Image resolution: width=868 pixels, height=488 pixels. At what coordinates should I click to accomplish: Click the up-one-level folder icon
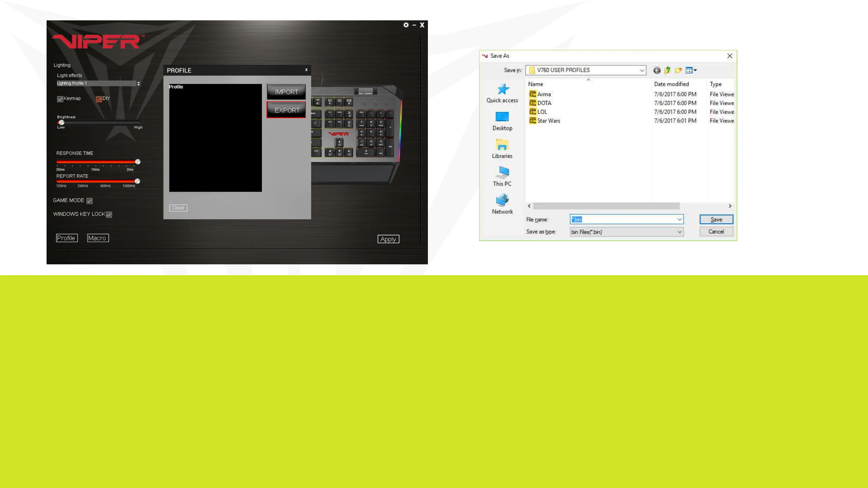tap(668, 70)
